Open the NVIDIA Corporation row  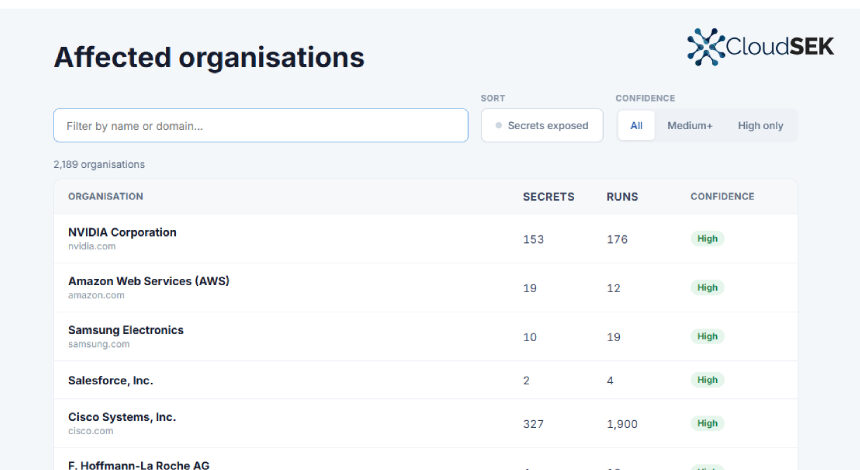coord(426,239)
